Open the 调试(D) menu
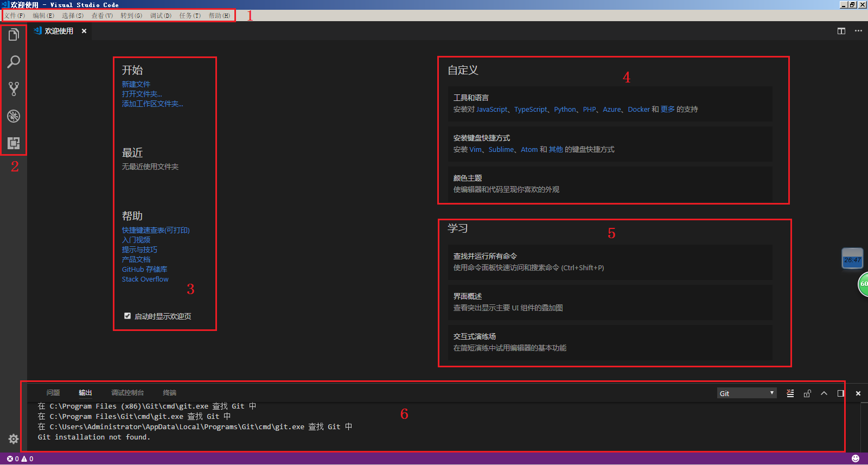 pyautogui.click(x=161, y=16)
